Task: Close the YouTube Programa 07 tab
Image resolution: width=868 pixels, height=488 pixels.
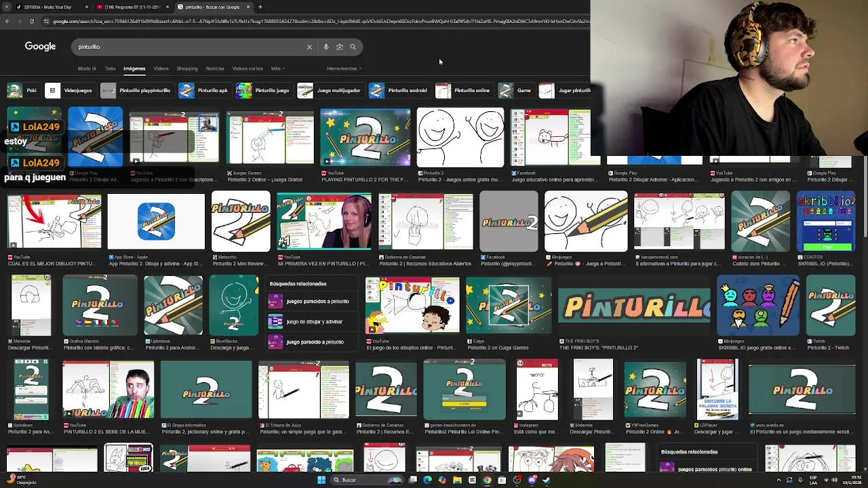Action: pyautogui.click(x=167, y=7)
